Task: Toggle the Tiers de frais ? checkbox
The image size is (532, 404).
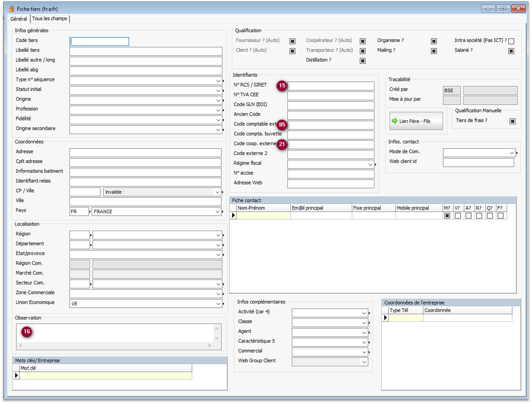Action: [513, 121]
